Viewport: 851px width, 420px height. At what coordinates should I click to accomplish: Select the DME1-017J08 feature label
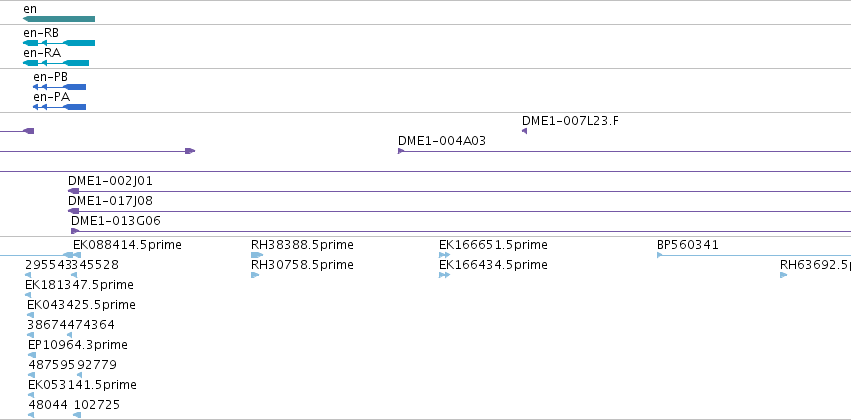pyautogui.click(x=110, y=201)
